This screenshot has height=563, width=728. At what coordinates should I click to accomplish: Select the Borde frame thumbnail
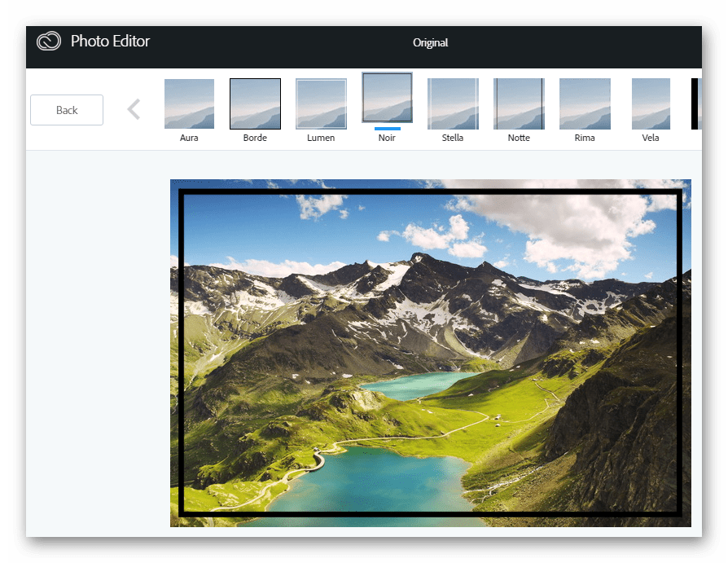[x=256, y=103]
